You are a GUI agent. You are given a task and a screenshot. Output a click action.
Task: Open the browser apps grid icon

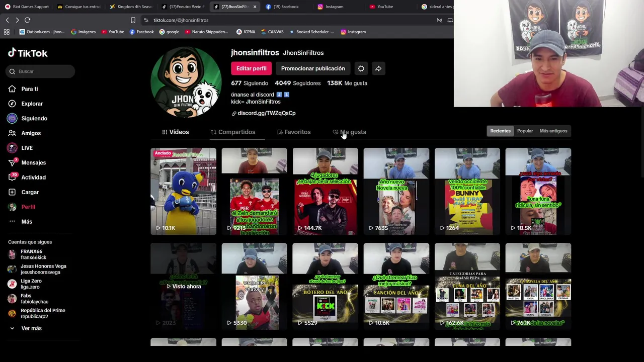7,32
